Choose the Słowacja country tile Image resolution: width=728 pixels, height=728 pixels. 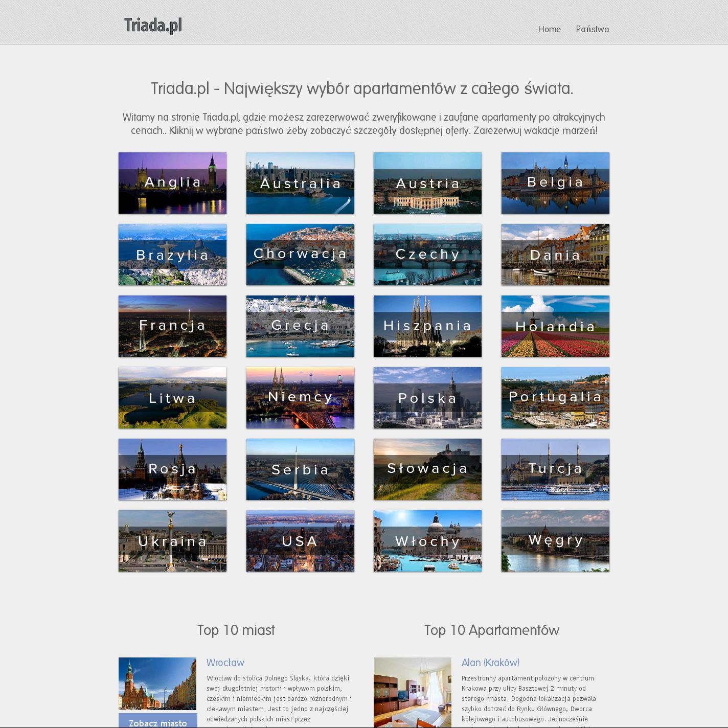[427, 469]
